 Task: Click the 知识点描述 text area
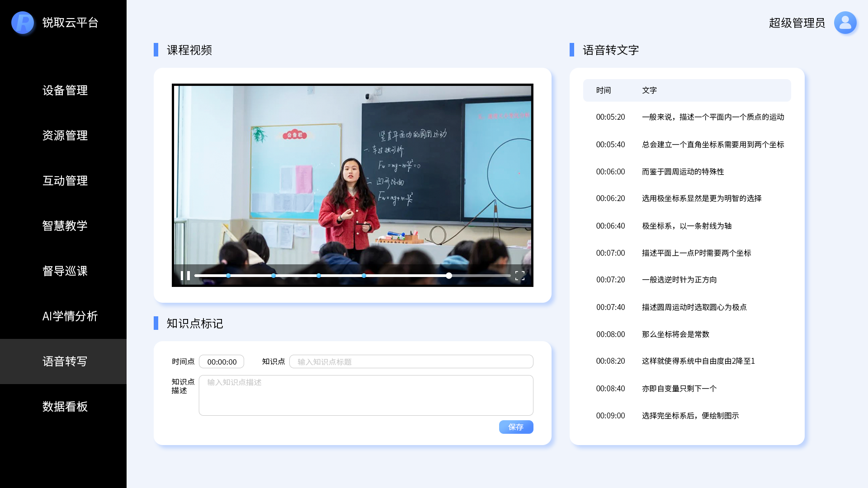(x=366, y=395)
